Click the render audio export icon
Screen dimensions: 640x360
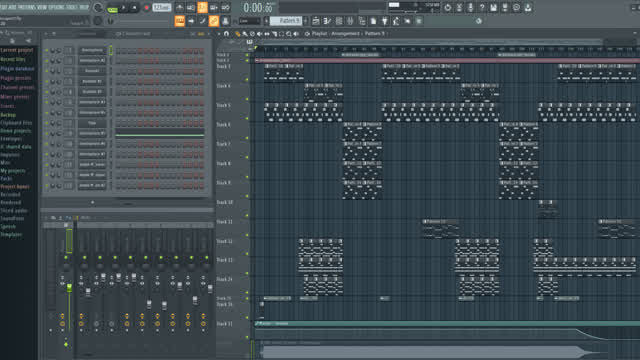(505, 7)
